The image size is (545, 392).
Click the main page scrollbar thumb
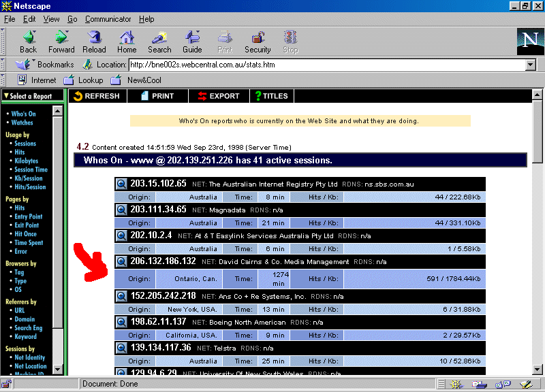[x=537, y=131]
